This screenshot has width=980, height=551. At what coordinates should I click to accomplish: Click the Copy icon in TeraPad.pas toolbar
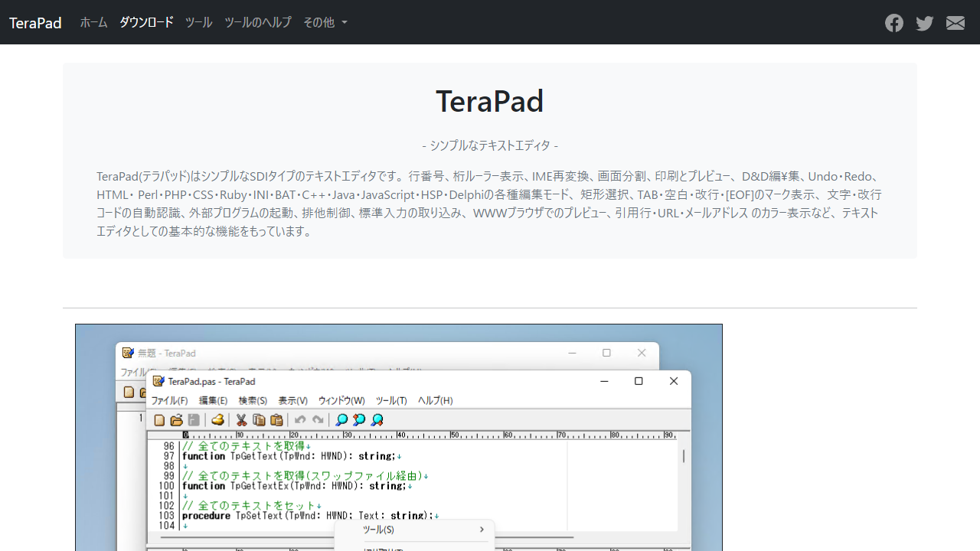[x=259, y=420]
